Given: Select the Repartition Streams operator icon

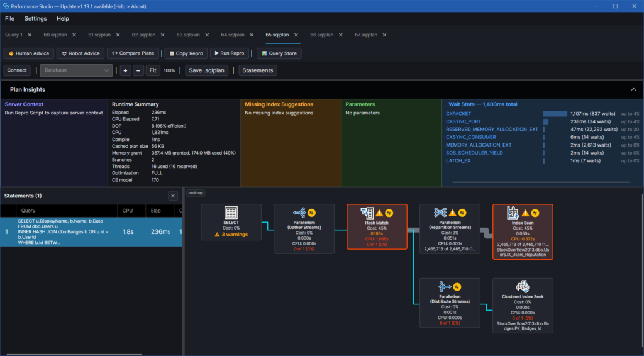Looking at the screenshot, I should click(440, 213).
